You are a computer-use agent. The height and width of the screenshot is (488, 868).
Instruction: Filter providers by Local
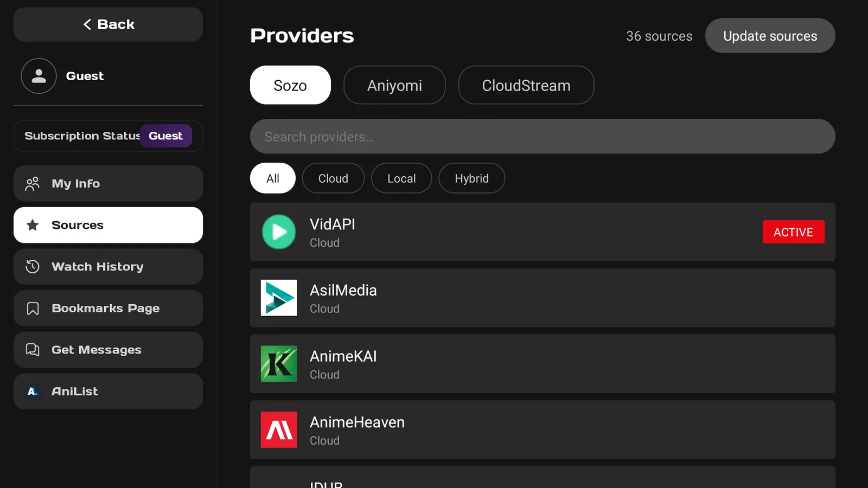point(401,178)
